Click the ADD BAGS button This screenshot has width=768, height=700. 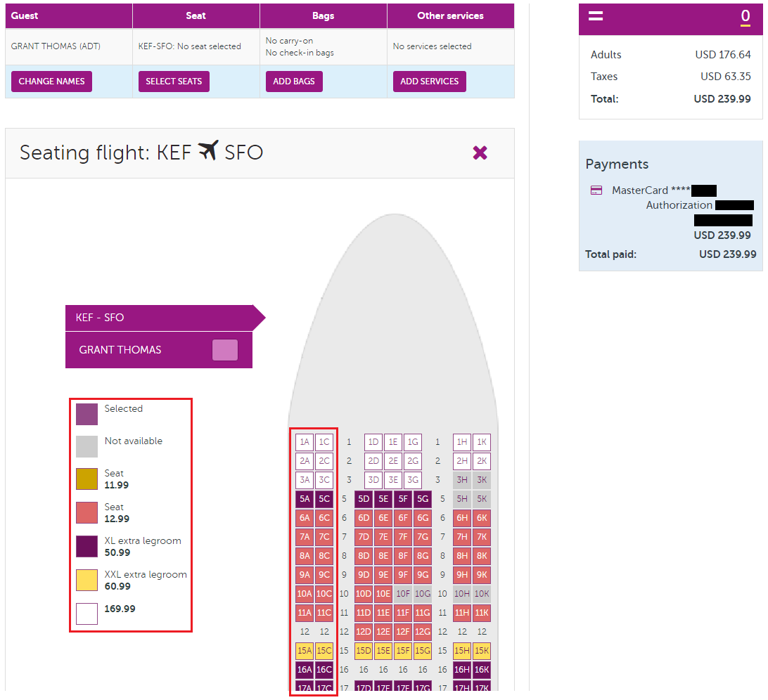(x=294, y=82)
